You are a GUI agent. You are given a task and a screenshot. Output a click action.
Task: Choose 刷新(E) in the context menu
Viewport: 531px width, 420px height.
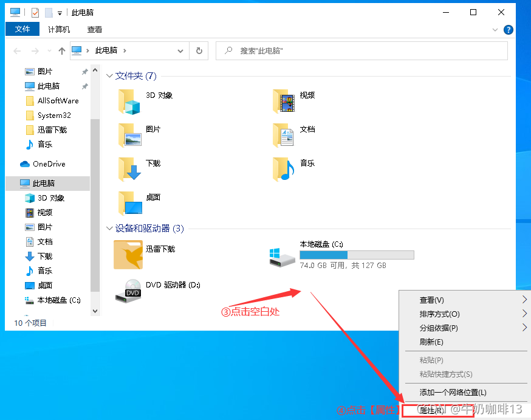pos(464,342)
